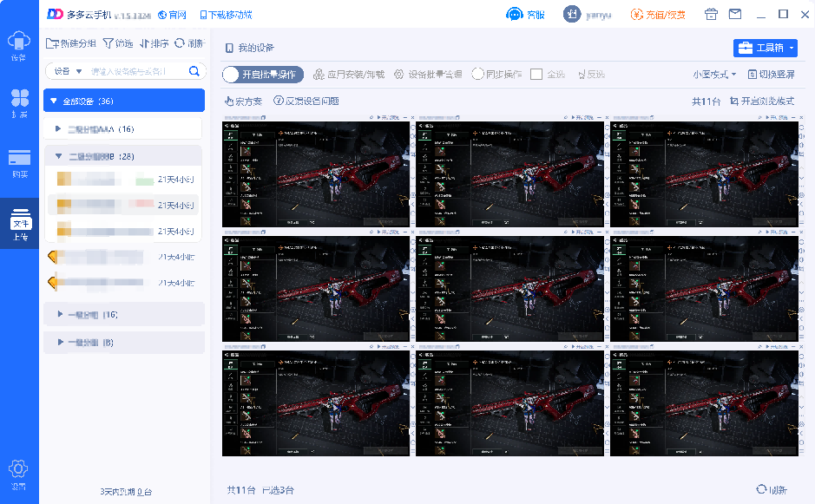Screen dimensions: 815x504
Task: Click the user avatar in title bar
Action: [572, 14]
